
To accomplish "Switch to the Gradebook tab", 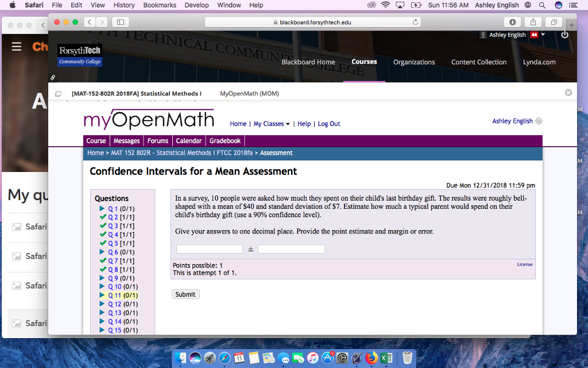I will (225, 141).
